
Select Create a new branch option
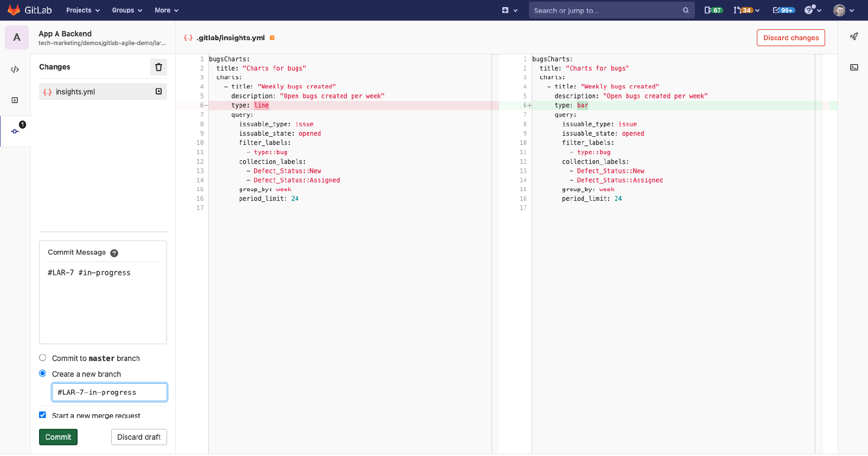pyautogui.click(x=43, y=373)
